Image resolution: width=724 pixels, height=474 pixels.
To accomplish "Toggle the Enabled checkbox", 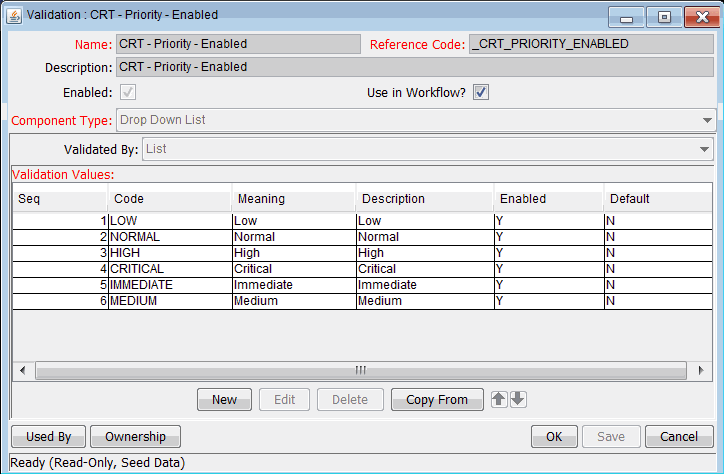I will pos(127,93).
